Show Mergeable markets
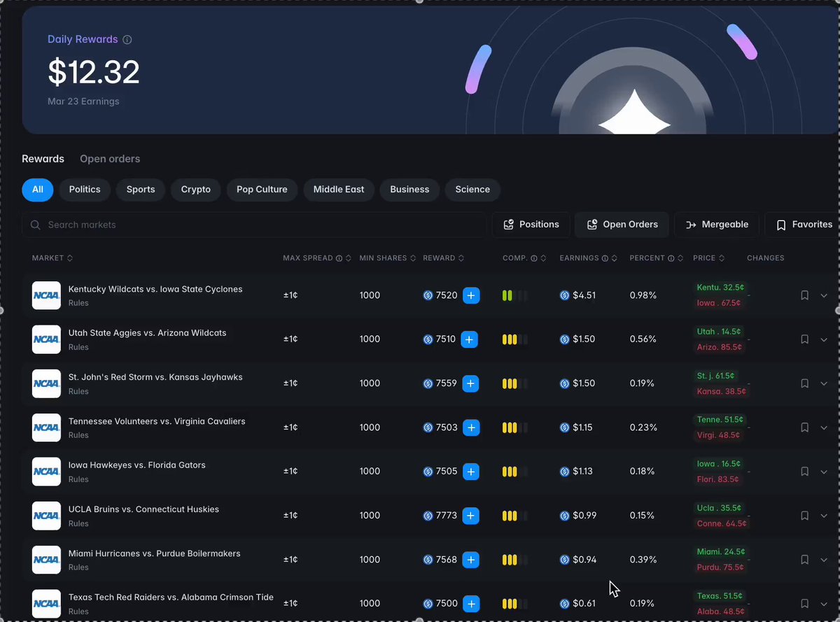Viewport: 840px width, 622px height. [717, 225]
